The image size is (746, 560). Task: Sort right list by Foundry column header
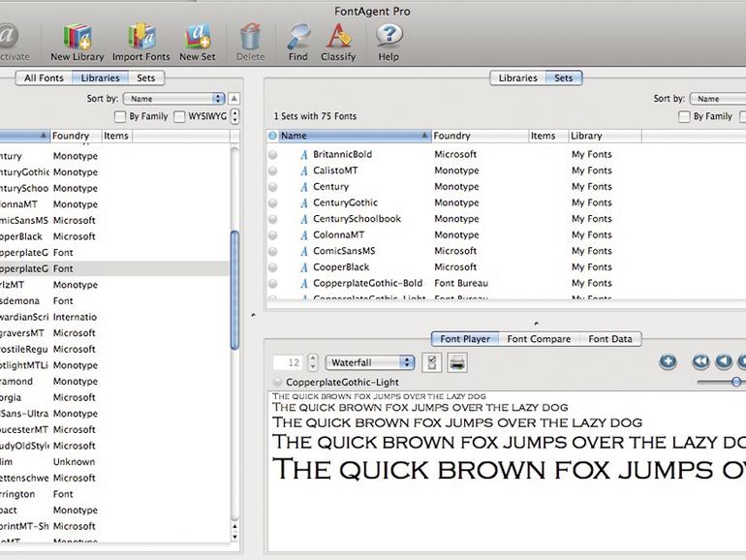click(x=480, y=136)
